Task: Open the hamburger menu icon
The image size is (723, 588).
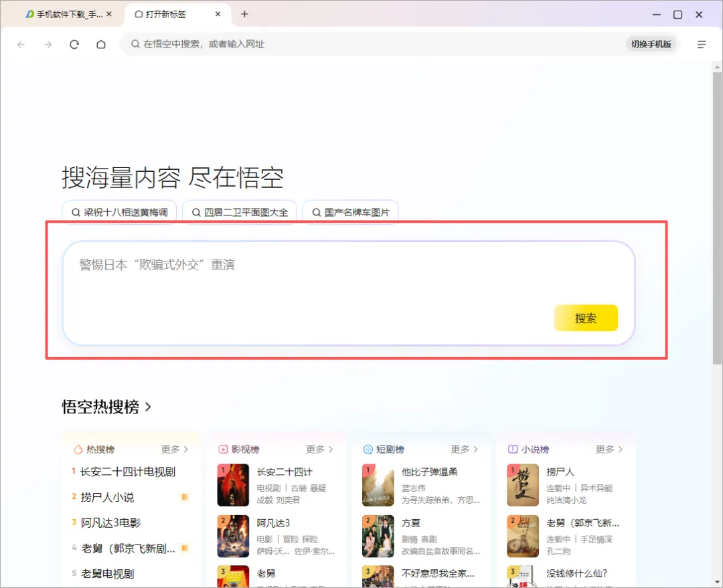Action: click(x=702, y=44)
